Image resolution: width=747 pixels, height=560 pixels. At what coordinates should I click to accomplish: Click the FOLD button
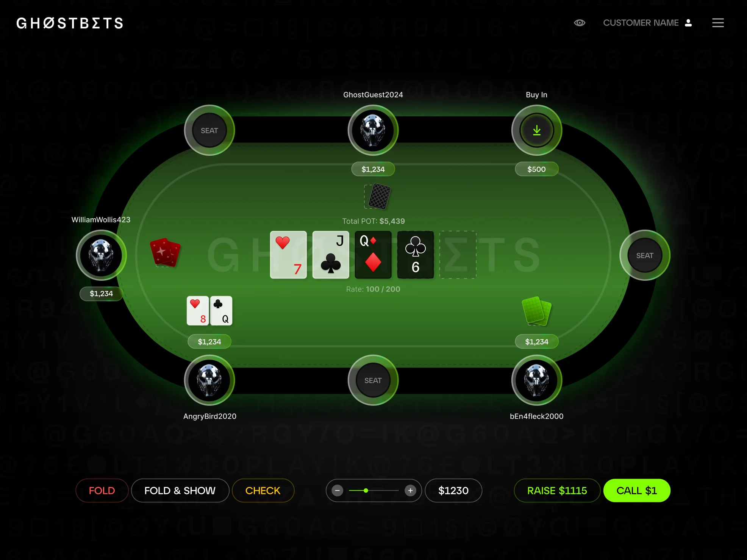point(102,491)
